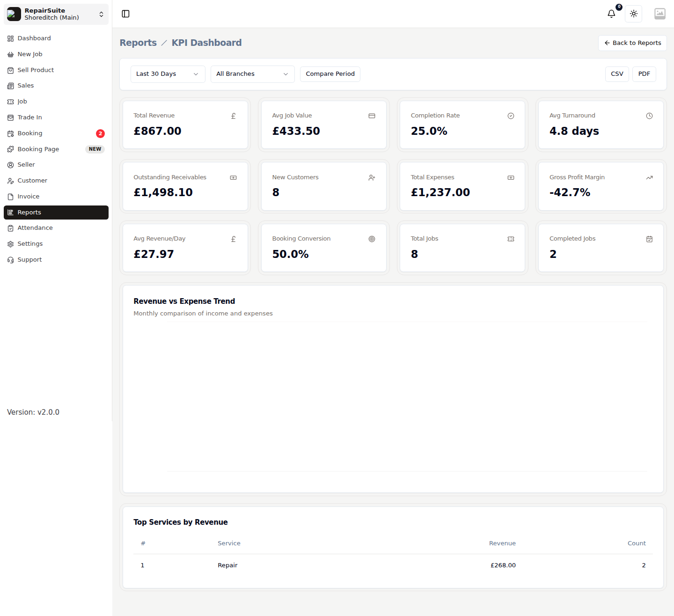Screen dimensions: 674x616
Task: Toggle the sidebar panel icon
Action: coord(125,14)
